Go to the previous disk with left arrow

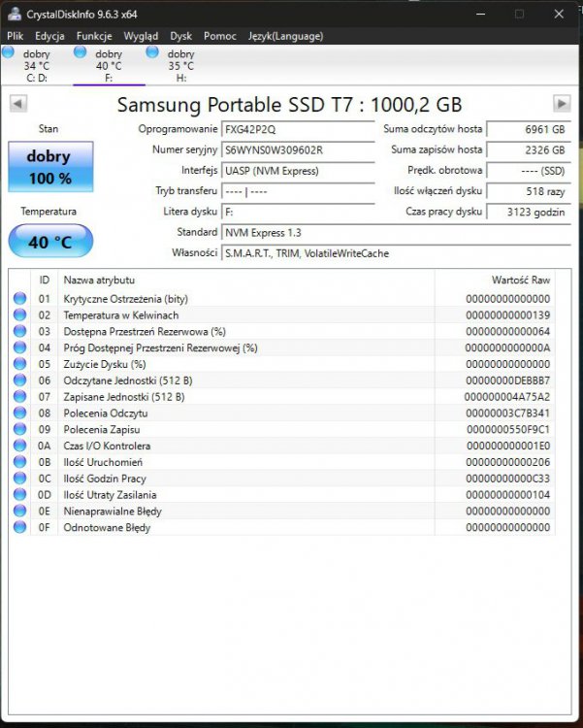pyautogui.click(x=17, y=104)
